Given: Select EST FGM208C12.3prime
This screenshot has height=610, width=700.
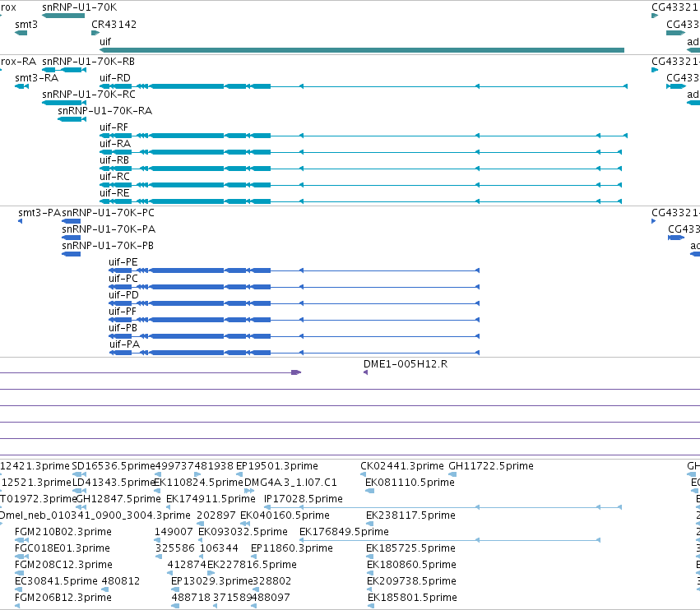Looking at the screenshot, I should click(x=19, y=573).
